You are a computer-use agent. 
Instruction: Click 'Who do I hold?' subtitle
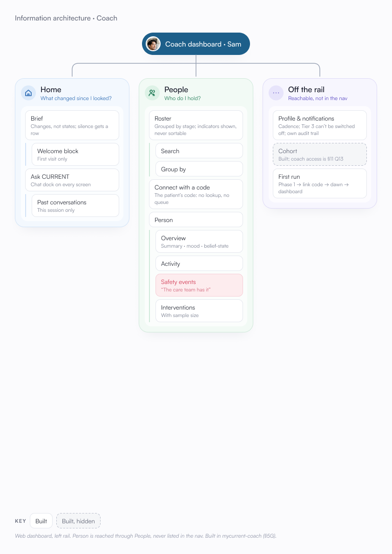point(182,98)
